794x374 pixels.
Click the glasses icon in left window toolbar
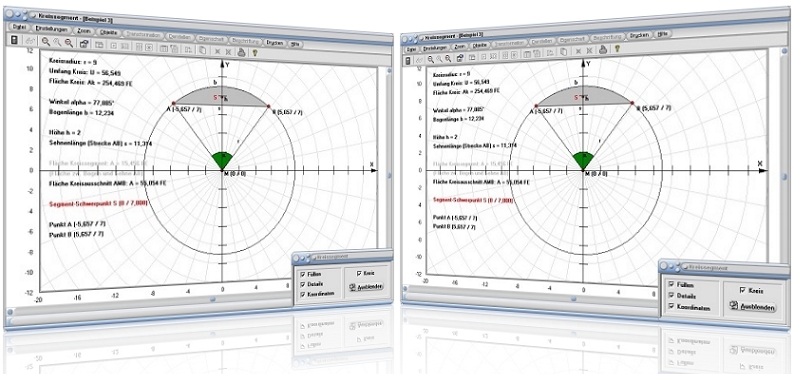coord(30,41)
